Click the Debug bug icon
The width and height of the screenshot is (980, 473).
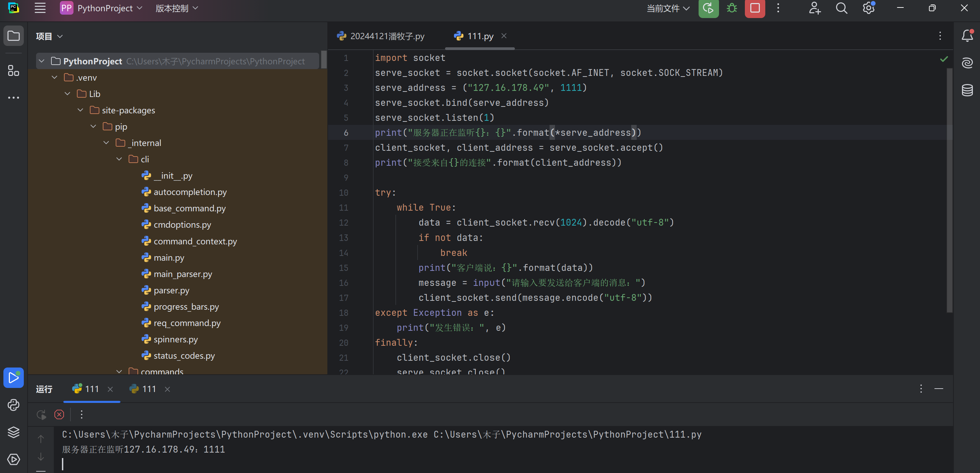pyautogui.click(x=732, y=8)
